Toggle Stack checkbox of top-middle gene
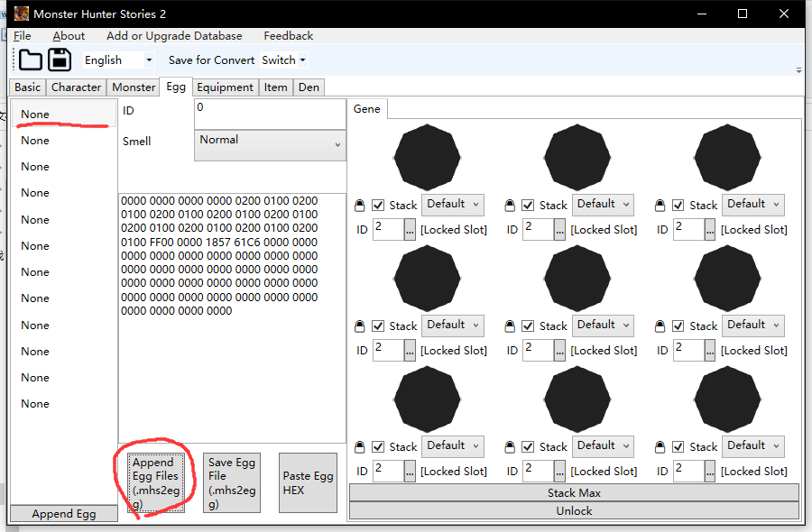This screenshot has width=812, height=532. point(528,206)
